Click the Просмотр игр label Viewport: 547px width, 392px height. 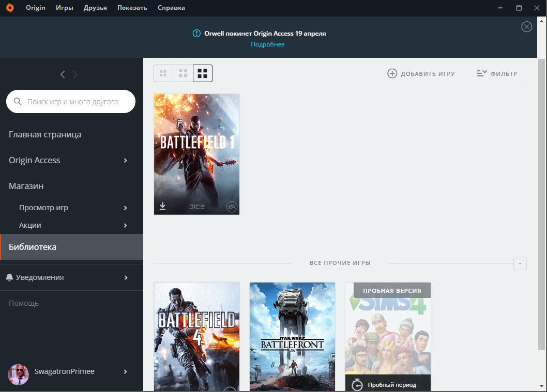(43, 208)
